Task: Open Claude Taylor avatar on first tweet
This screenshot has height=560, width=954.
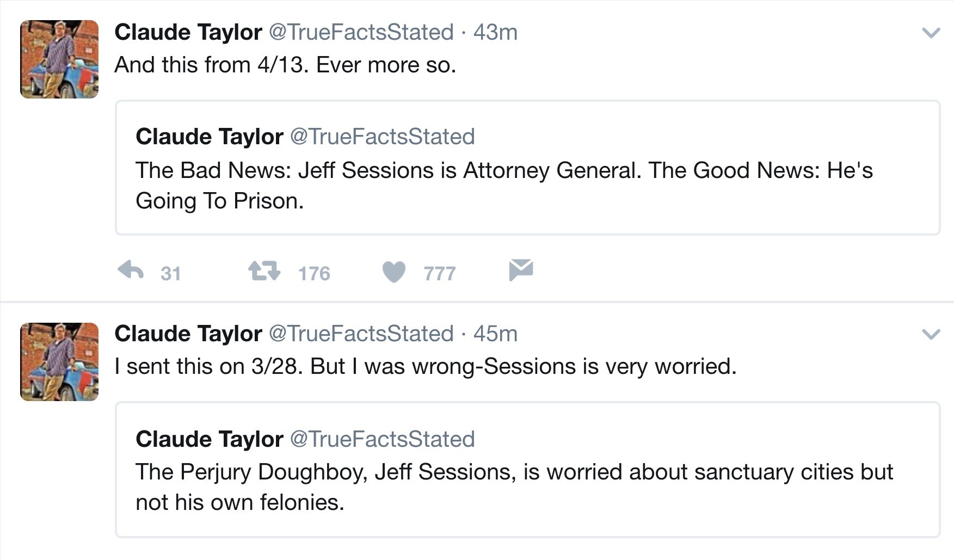Action: point(59,59)
